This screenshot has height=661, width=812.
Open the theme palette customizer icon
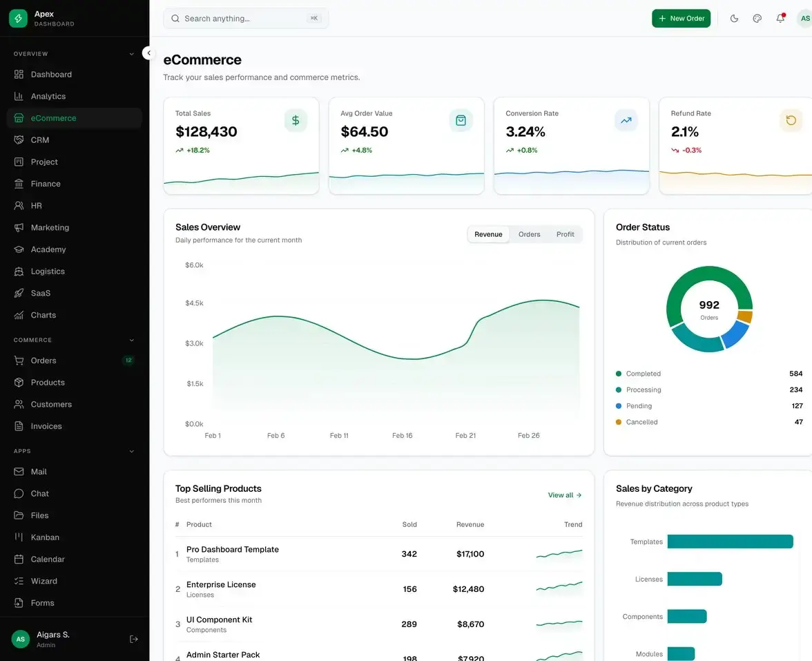point(757,19)
